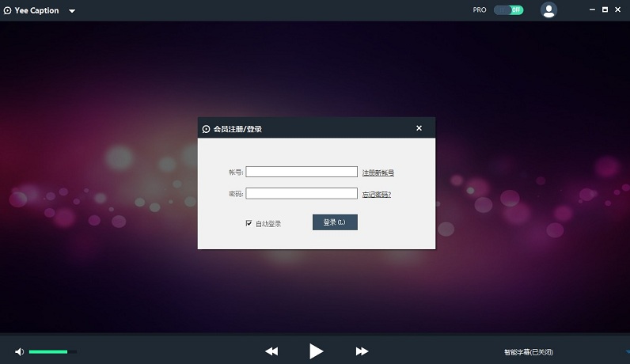
Task: Toggle the PRO mode switch
Action: pos(509,10)
